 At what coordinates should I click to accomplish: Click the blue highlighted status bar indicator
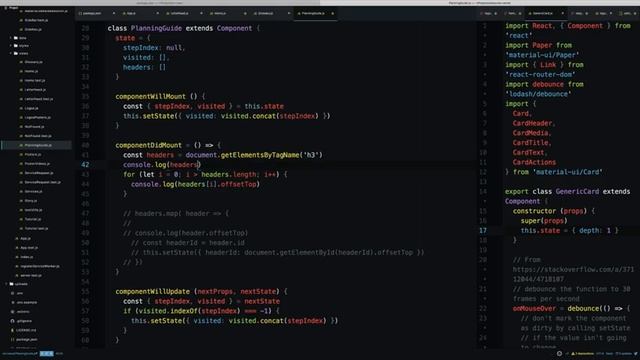click(x=47, y=353)
